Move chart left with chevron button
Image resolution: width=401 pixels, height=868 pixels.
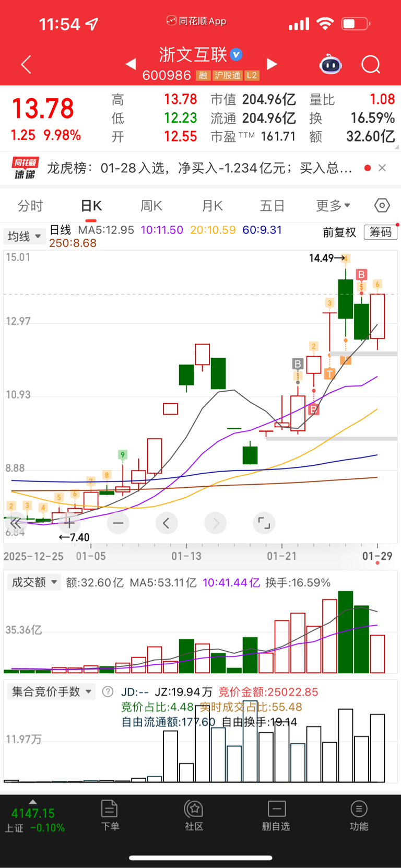coord(167,523)
